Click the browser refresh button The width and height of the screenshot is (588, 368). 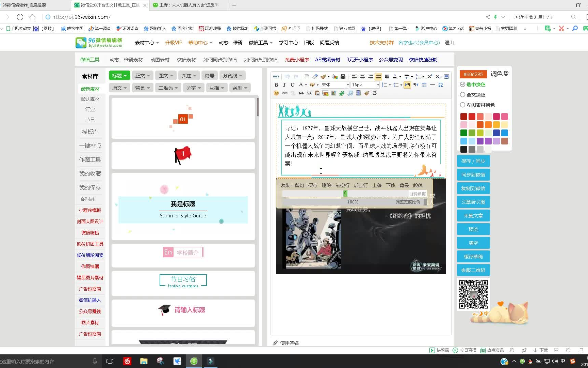(x=20, y=17)
